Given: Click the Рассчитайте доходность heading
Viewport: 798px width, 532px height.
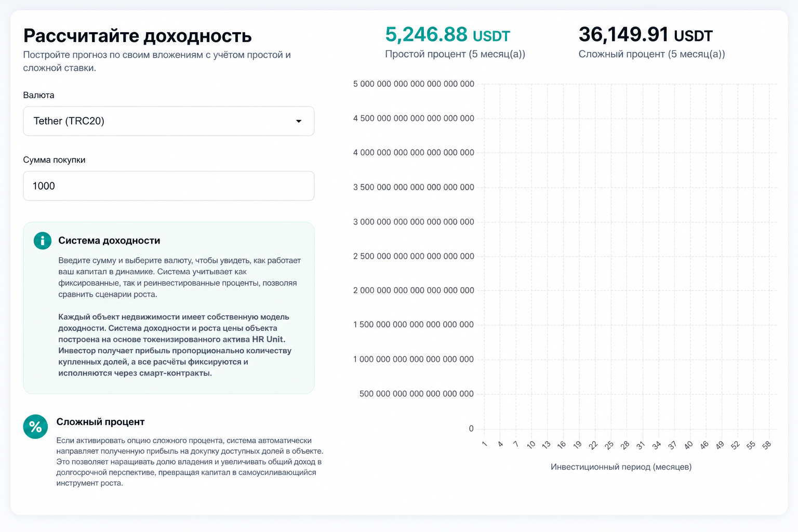Looking at the screenshot, I should click(x=138, y=36).
